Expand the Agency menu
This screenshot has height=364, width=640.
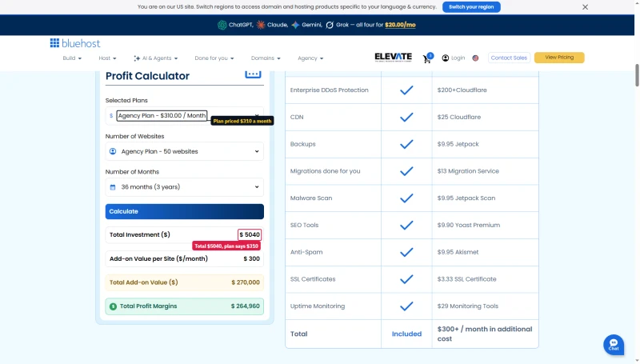(x=310, y=58)
